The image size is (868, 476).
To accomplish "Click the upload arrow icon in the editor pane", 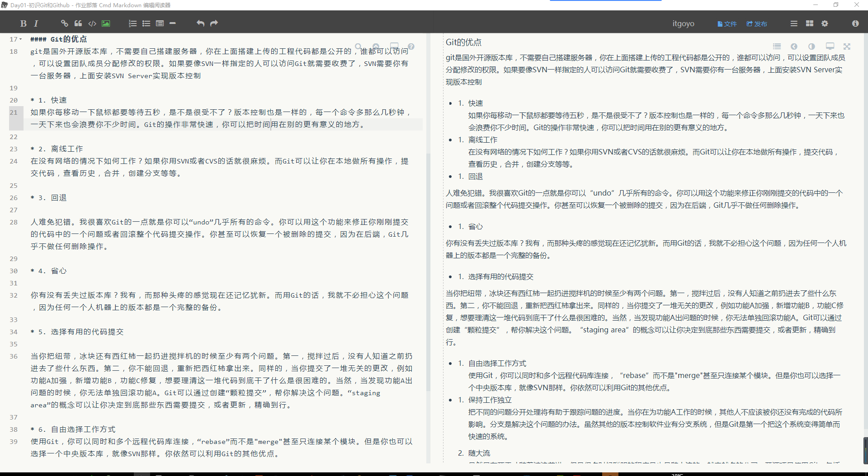I will pos(376,47).
